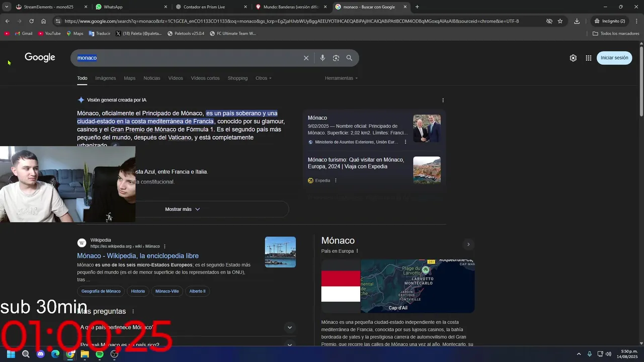Go back to the previous page
Screen dimensions: 644x362
point(7,21)
